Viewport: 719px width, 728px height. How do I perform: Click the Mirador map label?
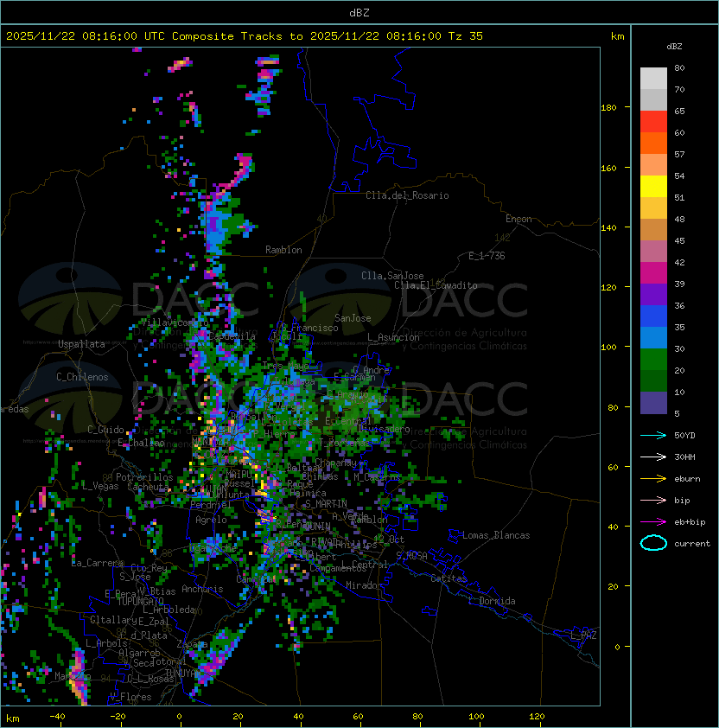[x=365, y=585]
